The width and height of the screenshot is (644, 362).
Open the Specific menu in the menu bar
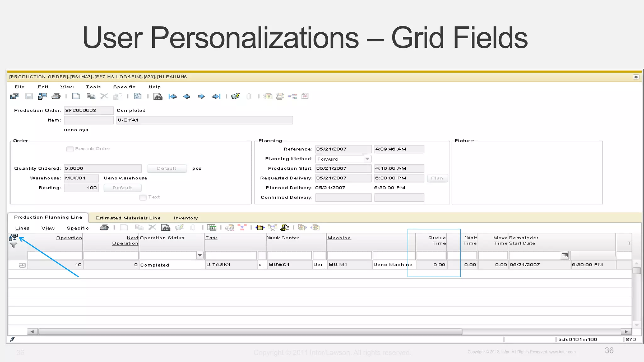[124, 87]
